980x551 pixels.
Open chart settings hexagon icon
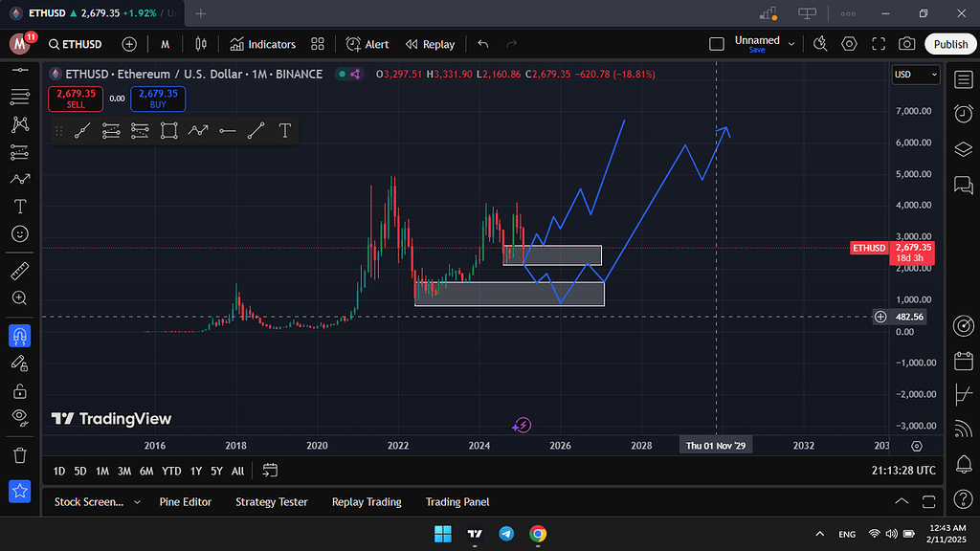tap(849, 44)
